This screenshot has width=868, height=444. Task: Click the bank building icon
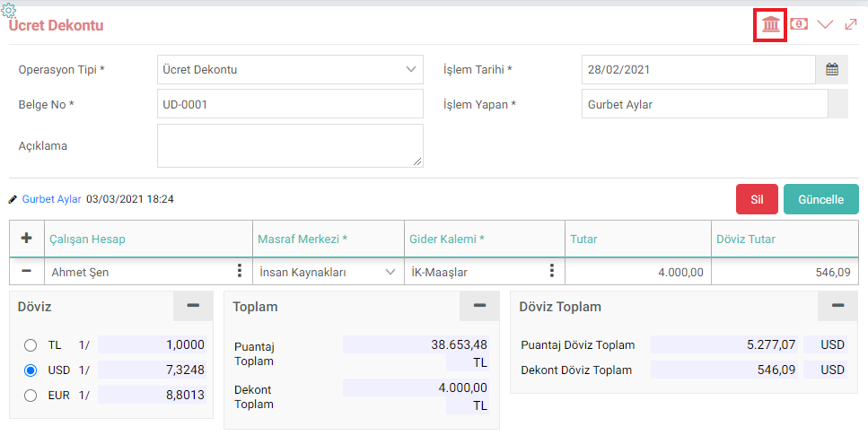770,24
